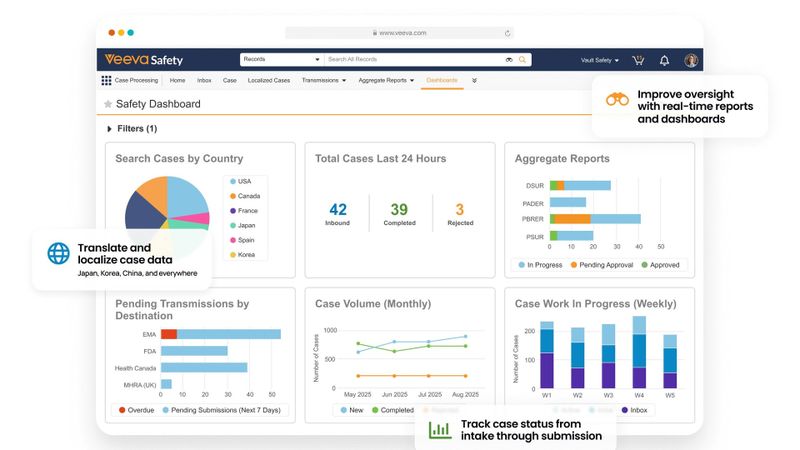Click the search magnifier icon
Viewport: 800px width, 450px height.
click(x=522, y=60)
